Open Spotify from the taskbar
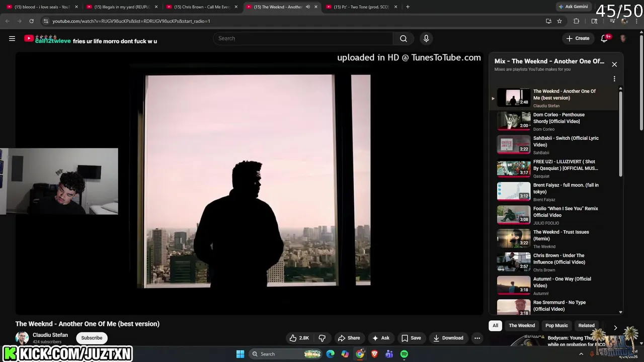The image size is (644, 362). [404, 354]
